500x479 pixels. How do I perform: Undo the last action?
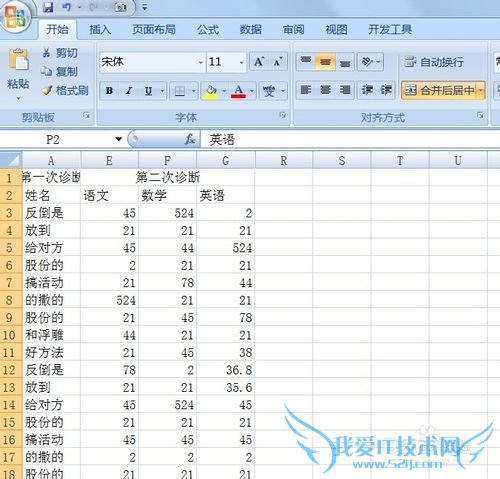pos(67,7)
